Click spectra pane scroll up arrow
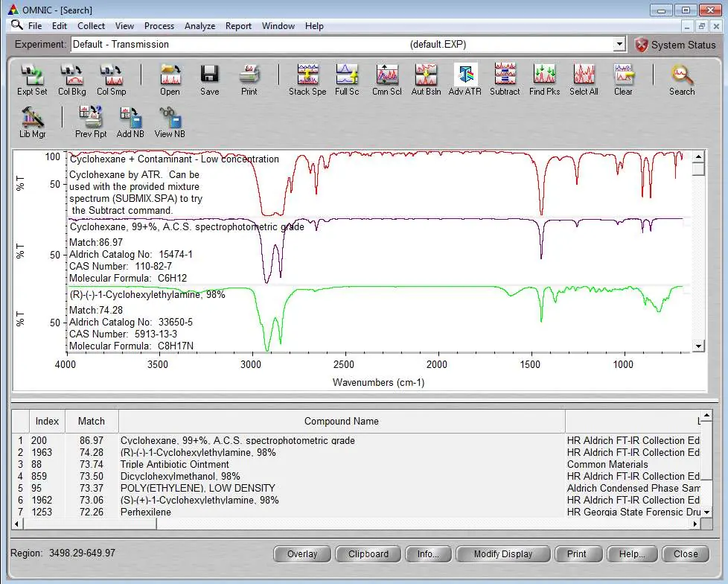728x584 pixels. [x=698, y=156]
